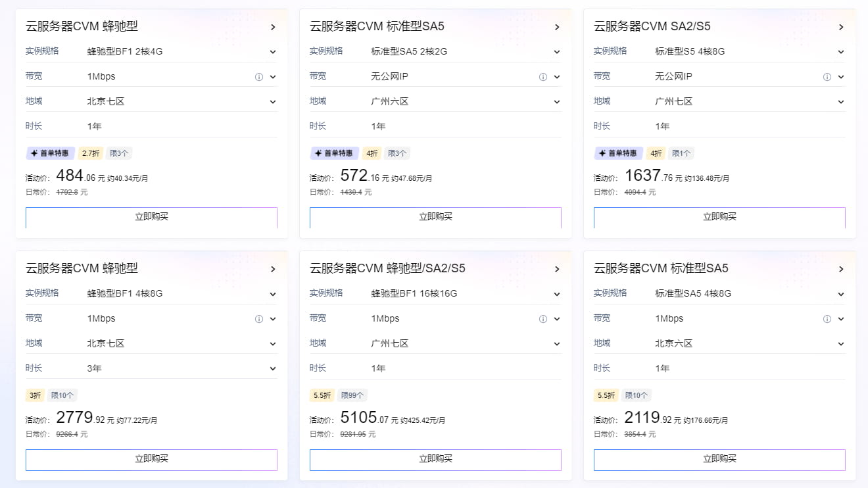The width and height of the screenshot is (868, 488).
Task: Open arrow next to 云服务器CVM 蜂驰型/SA2/S5 title
Action: pyautogui.click(x=557, y=269)
